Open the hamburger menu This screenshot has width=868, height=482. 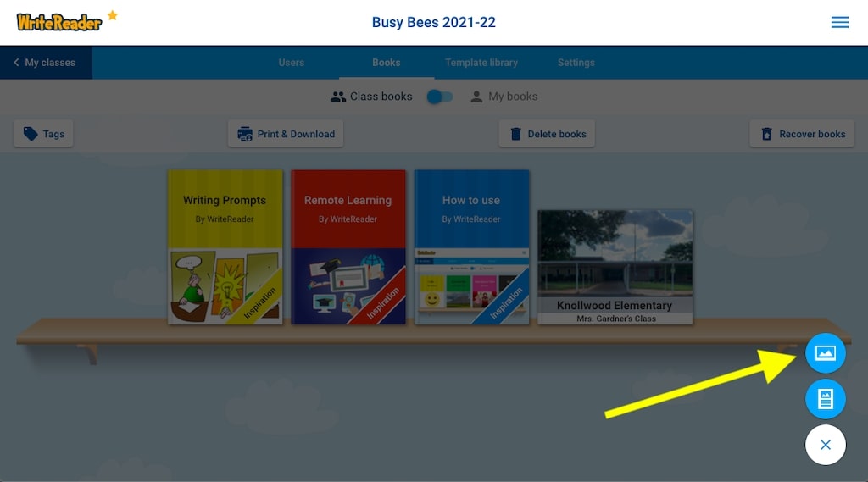839,22
